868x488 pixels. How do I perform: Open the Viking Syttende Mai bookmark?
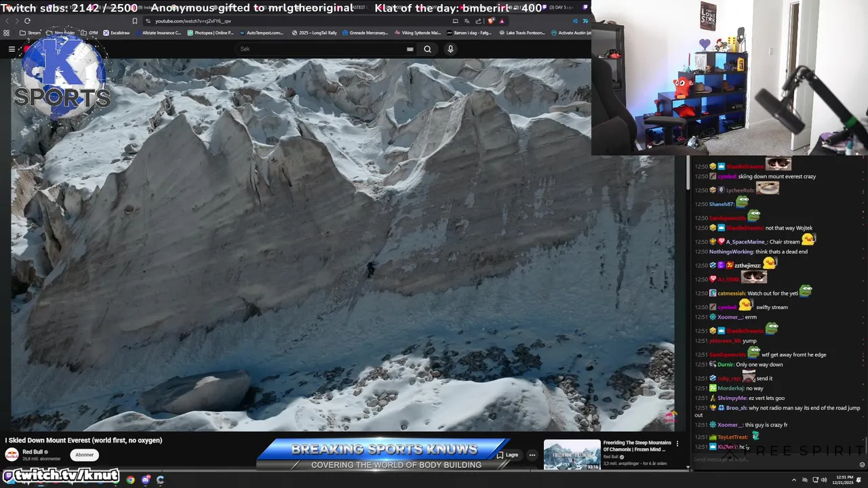click(417, 33)
